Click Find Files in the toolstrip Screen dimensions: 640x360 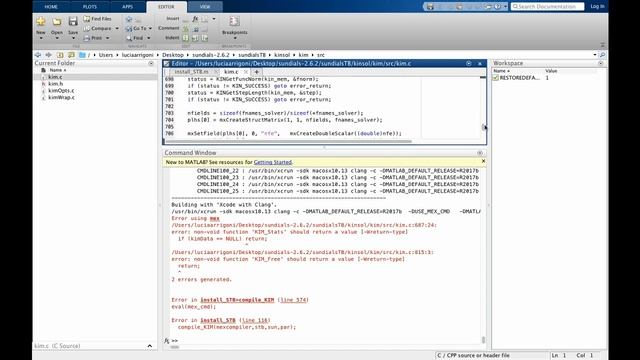pyautogui.click(x=97, y=19)
